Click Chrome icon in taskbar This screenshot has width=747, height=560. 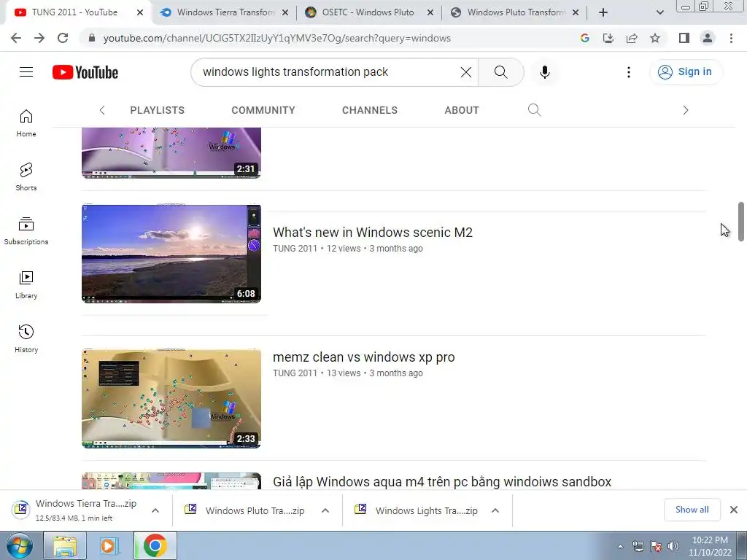(x=155, y=545)
